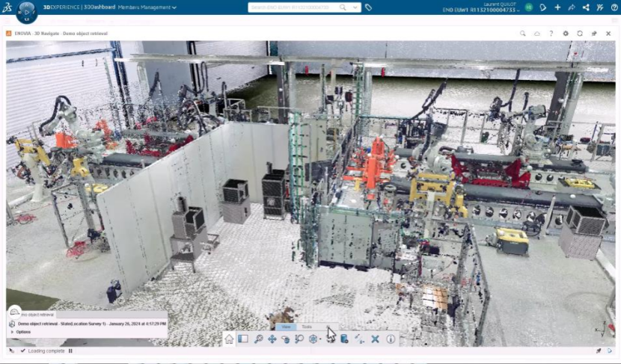
Task: Select the zoom magnifier tool
Action: [x=258, y=339]
